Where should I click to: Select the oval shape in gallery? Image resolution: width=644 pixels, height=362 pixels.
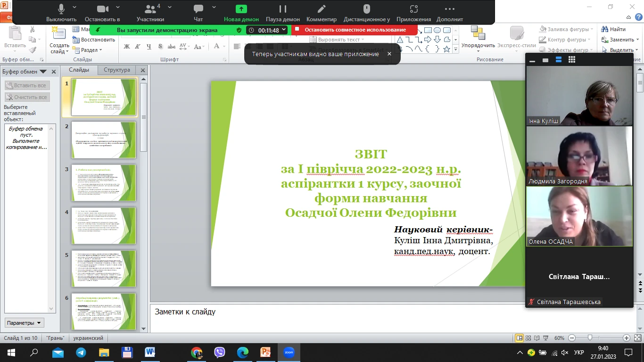438,30
